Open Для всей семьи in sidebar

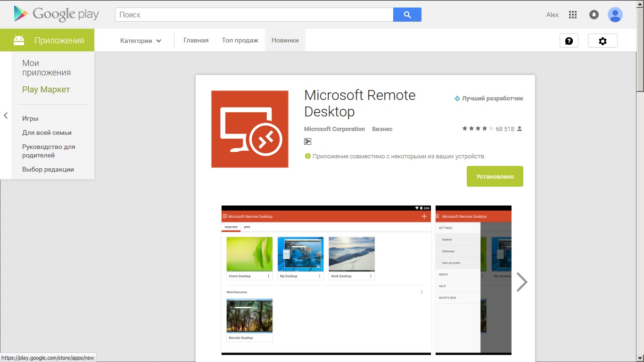click(47, 133)
